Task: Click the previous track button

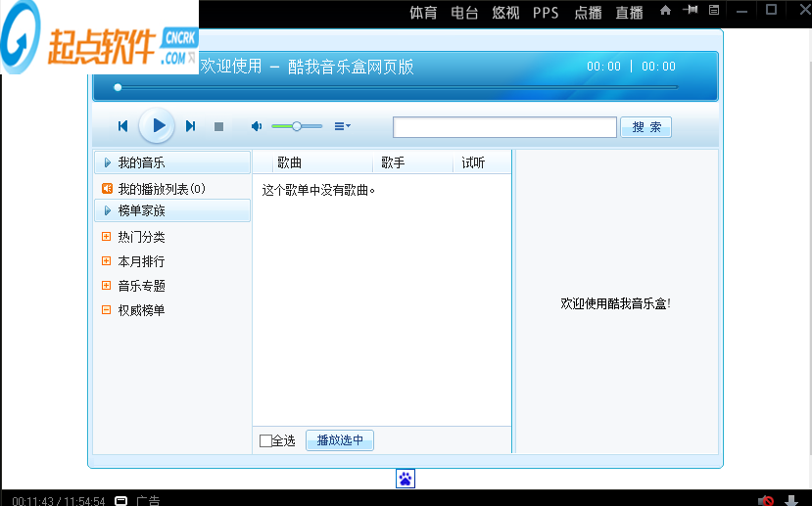Action: [122, 126]
